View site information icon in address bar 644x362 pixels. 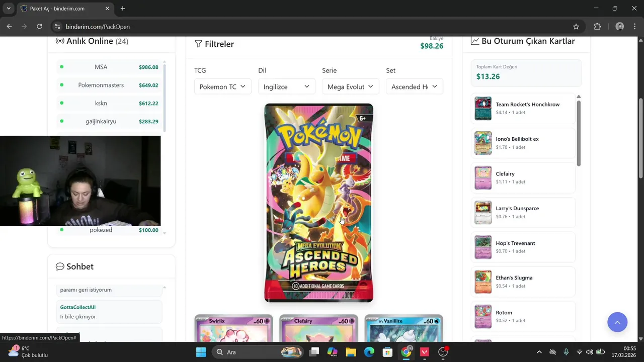(x=57, y=27)
